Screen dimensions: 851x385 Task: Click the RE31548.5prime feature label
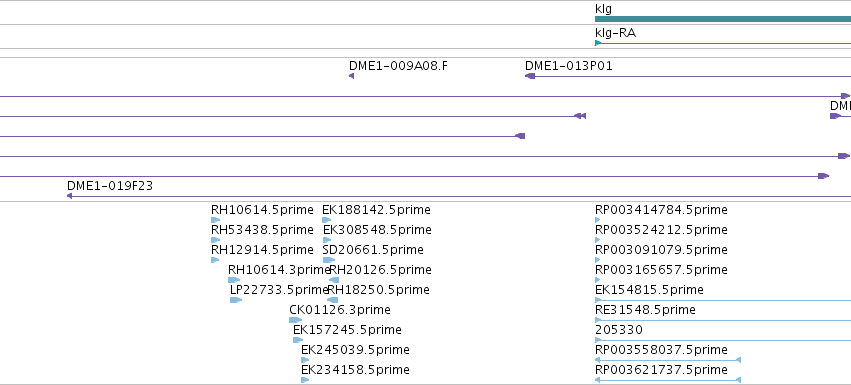pos(645,310)
